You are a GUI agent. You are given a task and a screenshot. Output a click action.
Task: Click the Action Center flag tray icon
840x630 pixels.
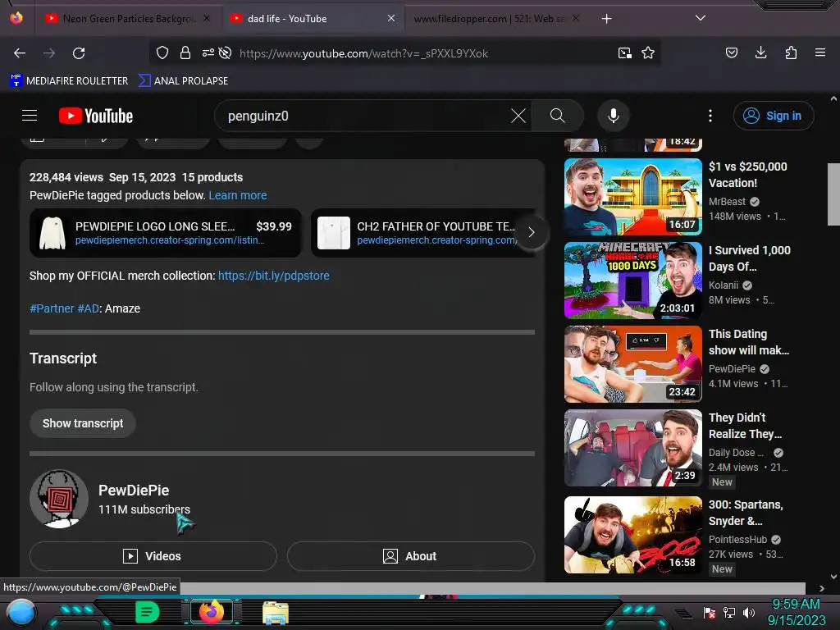click(710, 613)
